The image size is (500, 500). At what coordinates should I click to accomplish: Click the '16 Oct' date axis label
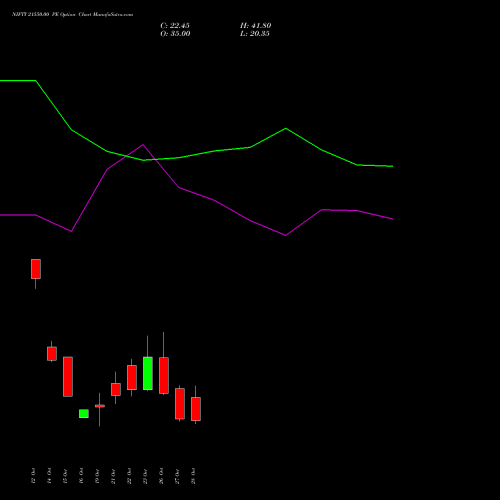[81, 476]
